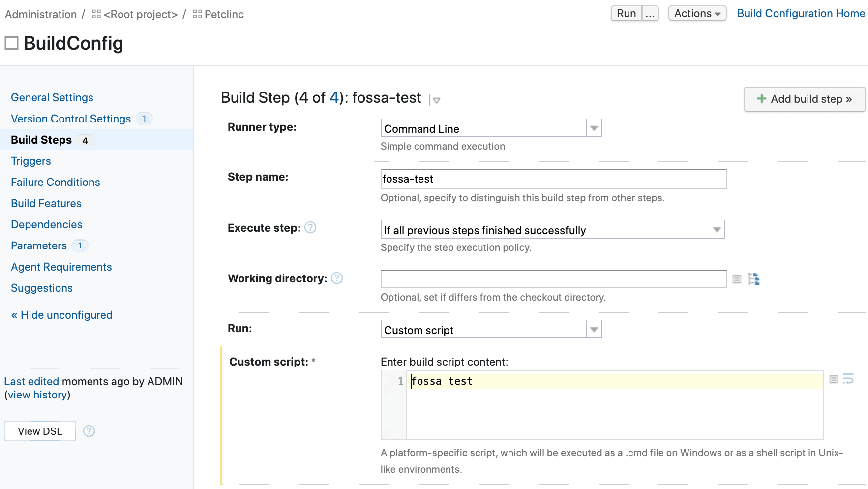Click the step count link 4 in heading
Image resolution: width=868 pixels, height=489 pixels.
(x=334, y=97)
